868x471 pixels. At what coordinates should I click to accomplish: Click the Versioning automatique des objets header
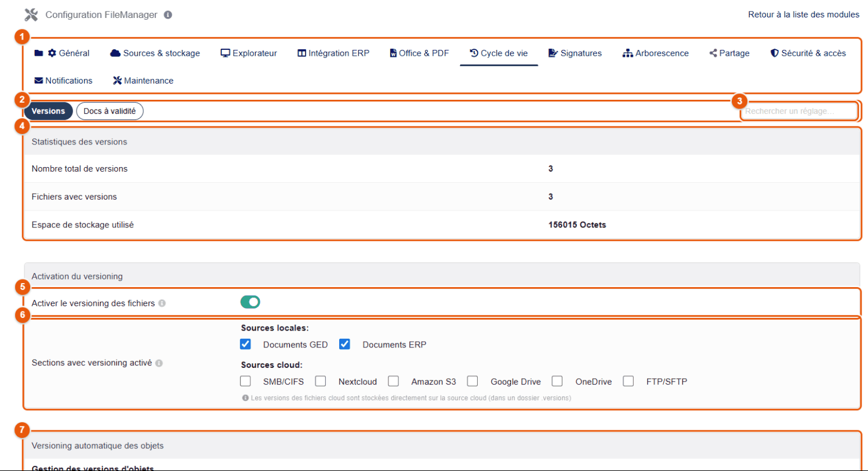point(97,445)
